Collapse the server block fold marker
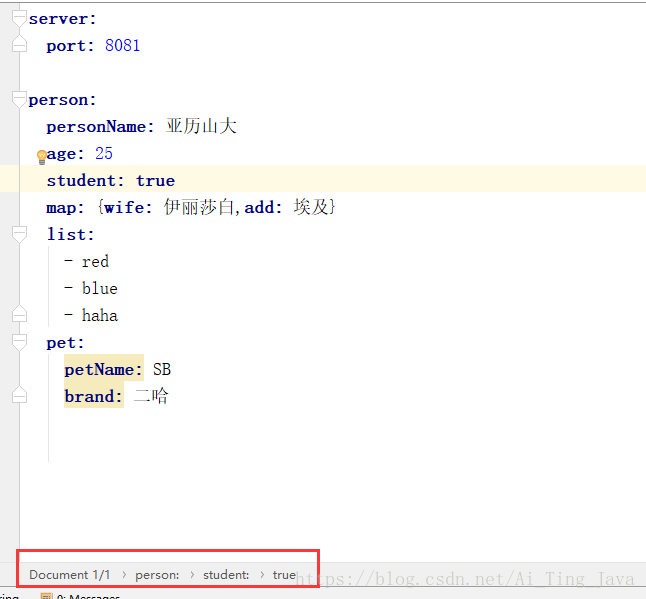The width and height of the screenshot is (646, 599). (19, 19)
